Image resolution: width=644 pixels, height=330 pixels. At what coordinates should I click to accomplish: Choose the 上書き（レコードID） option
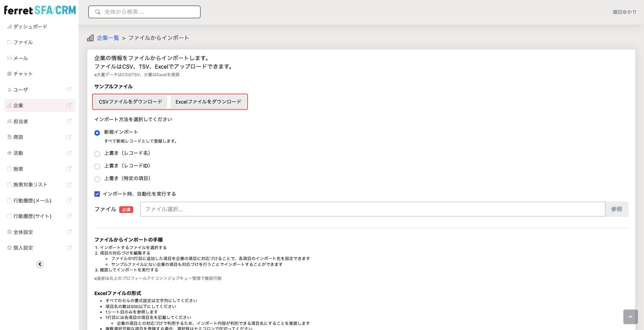97,166
